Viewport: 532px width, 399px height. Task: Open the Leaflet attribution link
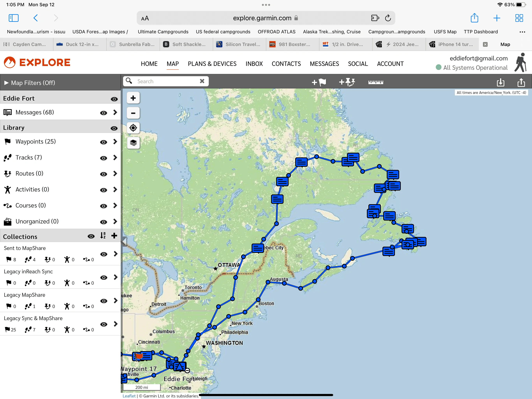(129, 396)
